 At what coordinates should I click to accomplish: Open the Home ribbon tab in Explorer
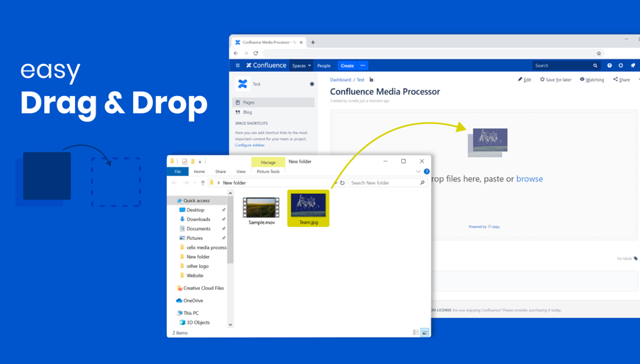[x=199, y=172]
